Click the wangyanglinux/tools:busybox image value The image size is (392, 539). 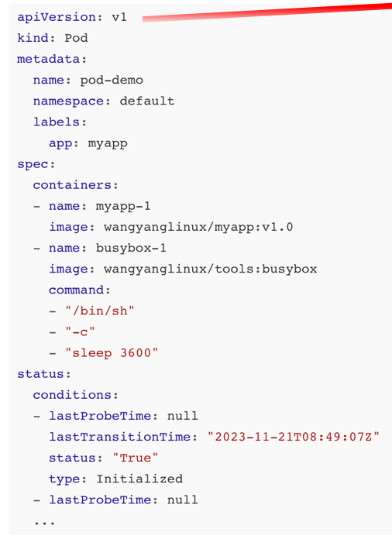[211, 269]
